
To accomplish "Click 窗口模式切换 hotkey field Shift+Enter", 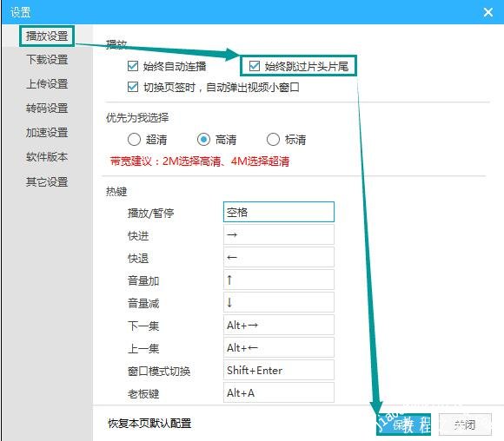I will tap(279, 370).
